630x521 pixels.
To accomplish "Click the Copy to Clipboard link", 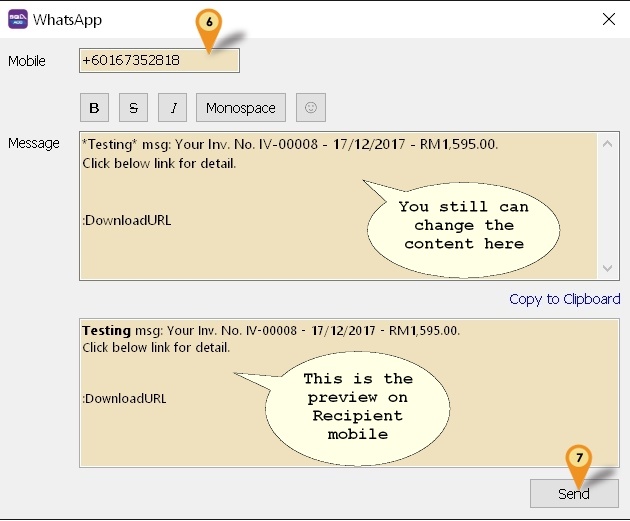I will click(x=564, y=299).
